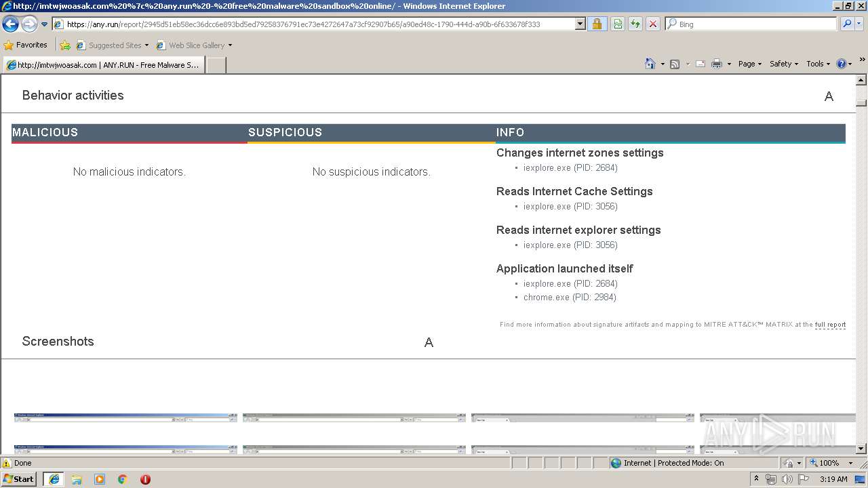Image resolution: width=868 pixels, height=488 pixels.
Task: Click the Reads internet explorer settings entry
Action: (578, 230)
